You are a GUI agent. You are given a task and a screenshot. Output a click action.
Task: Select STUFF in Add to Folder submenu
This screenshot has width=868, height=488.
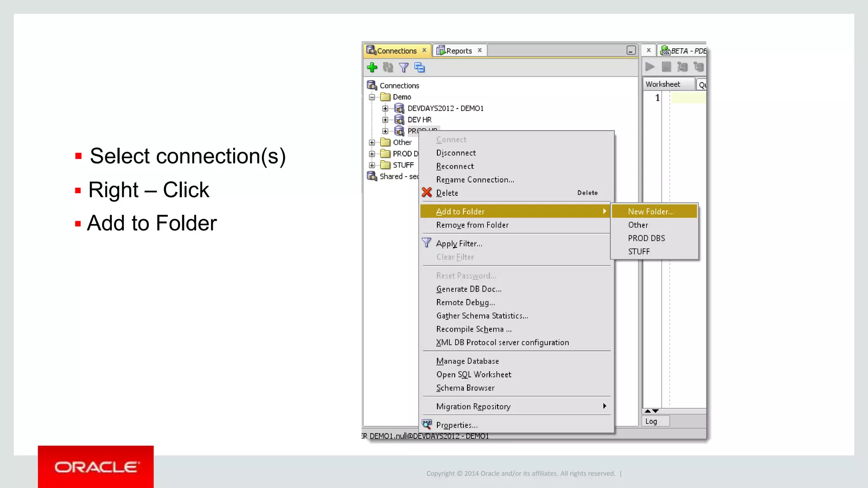[x=654, y=252]
